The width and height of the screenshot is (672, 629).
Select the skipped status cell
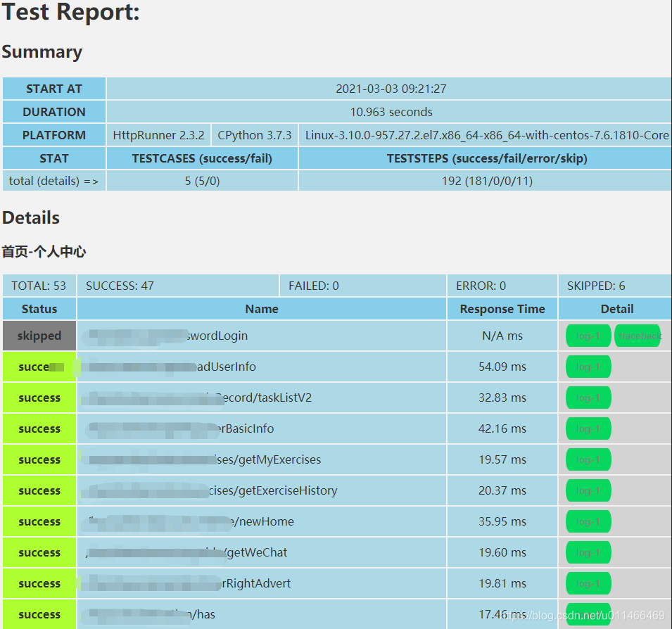pyautogui.click(x=39, y=336)
